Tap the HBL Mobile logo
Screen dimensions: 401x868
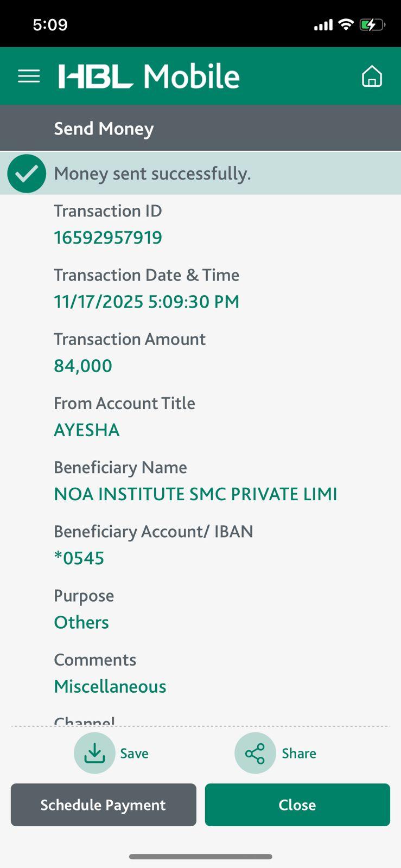149,76
